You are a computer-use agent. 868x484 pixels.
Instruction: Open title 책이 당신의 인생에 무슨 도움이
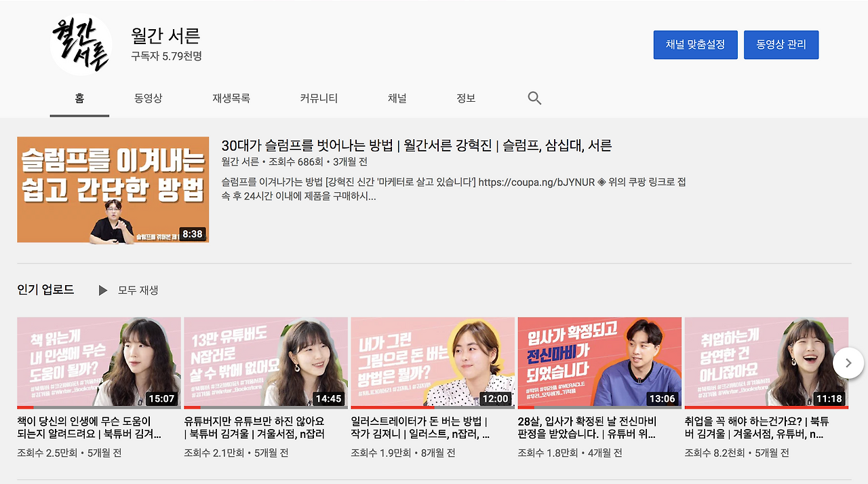(x=89, y=428)
